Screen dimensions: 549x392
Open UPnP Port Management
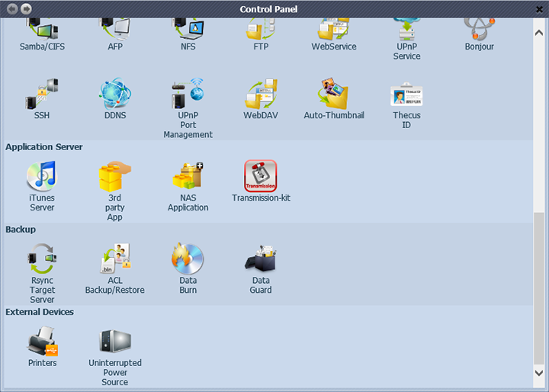pos(188,95)
